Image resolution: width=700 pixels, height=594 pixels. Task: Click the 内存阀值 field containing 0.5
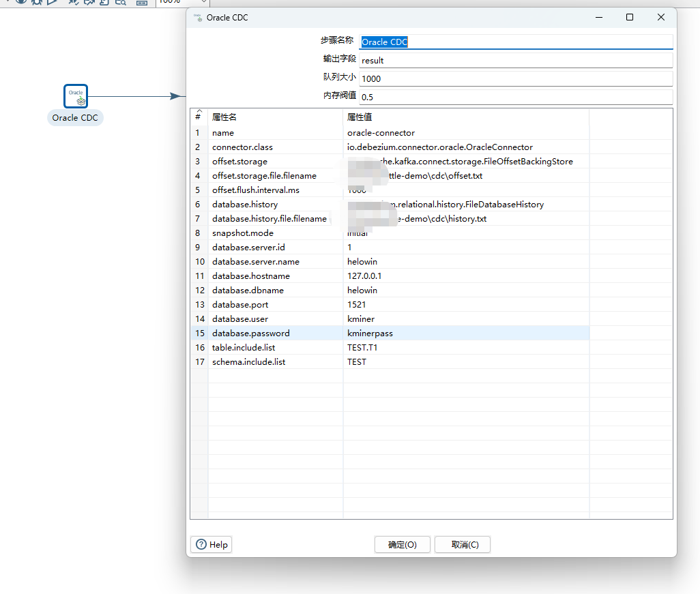click(516, 97)
